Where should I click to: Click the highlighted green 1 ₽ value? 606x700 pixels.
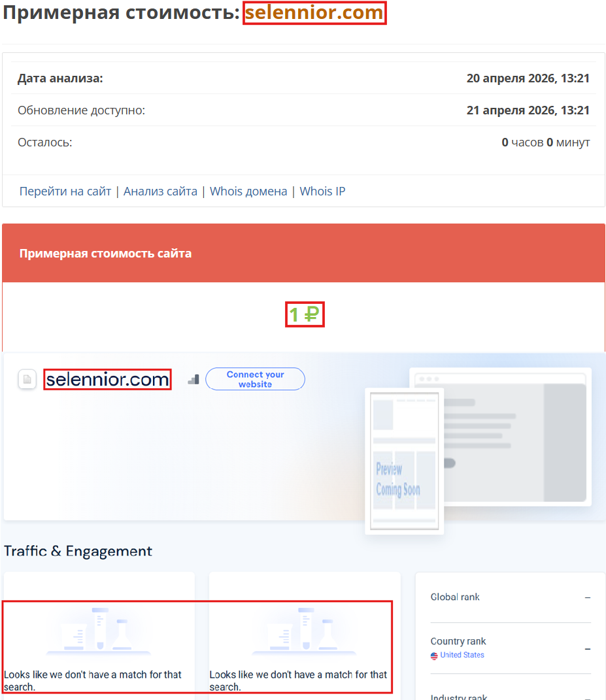(x=304, y=314)
